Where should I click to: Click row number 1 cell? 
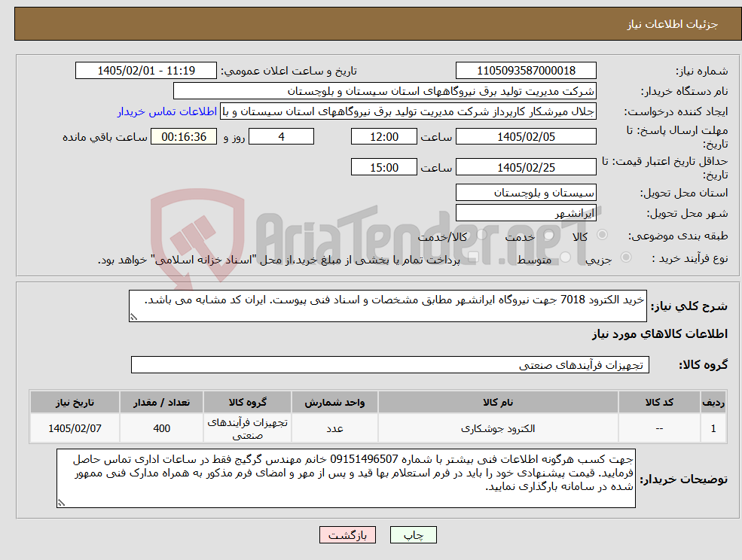click(x=713, y=428)
